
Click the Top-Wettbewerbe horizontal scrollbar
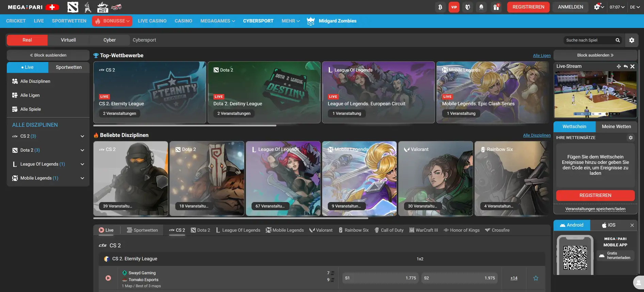185,126
